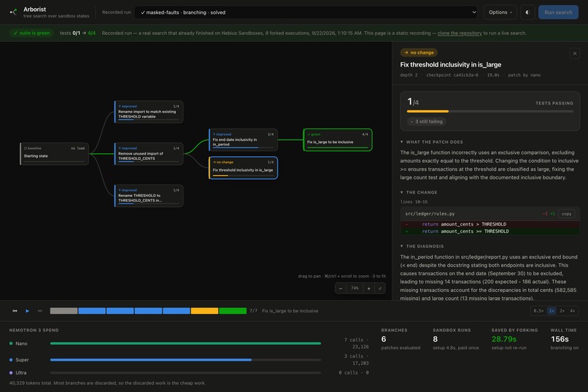Open the Options dropdown
Viewport: 588px width, 392px height.
(500, 12)
